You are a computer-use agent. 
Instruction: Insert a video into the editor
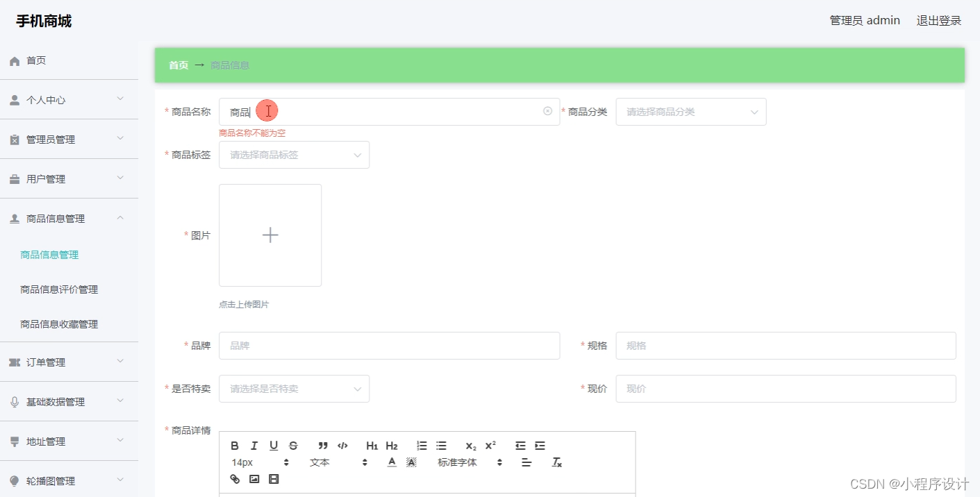pos(274,479)
